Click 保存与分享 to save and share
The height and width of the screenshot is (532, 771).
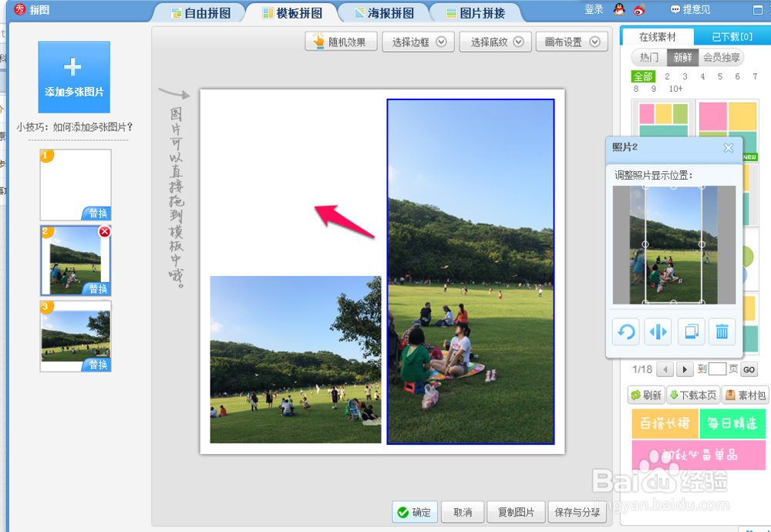[x=577, y=511]
